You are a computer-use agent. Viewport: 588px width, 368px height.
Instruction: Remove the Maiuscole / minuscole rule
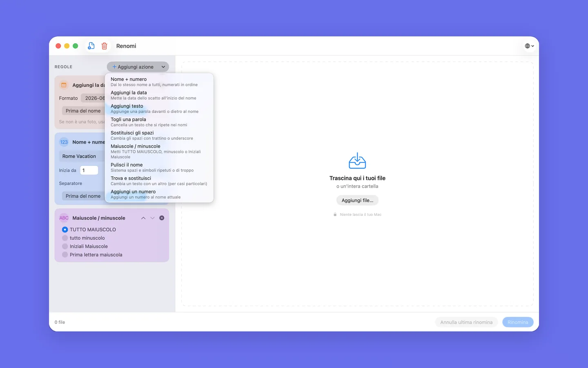(162, 218)
